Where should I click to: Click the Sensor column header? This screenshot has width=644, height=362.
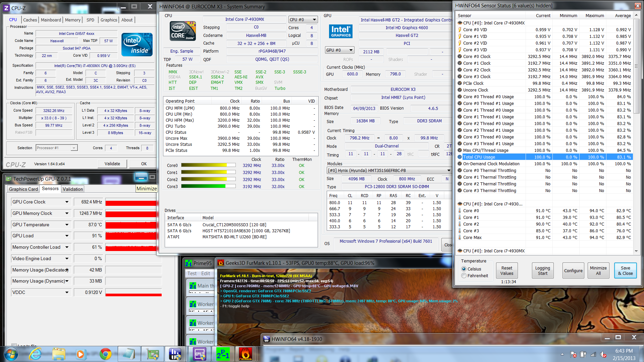coord(465,15)
